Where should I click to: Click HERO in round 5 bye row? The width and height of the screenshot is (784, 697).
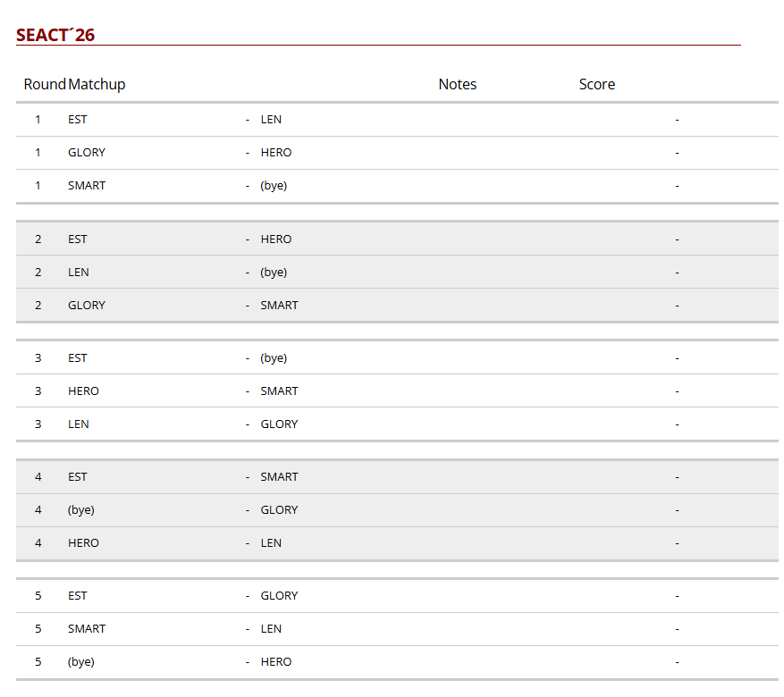point(276,662)
